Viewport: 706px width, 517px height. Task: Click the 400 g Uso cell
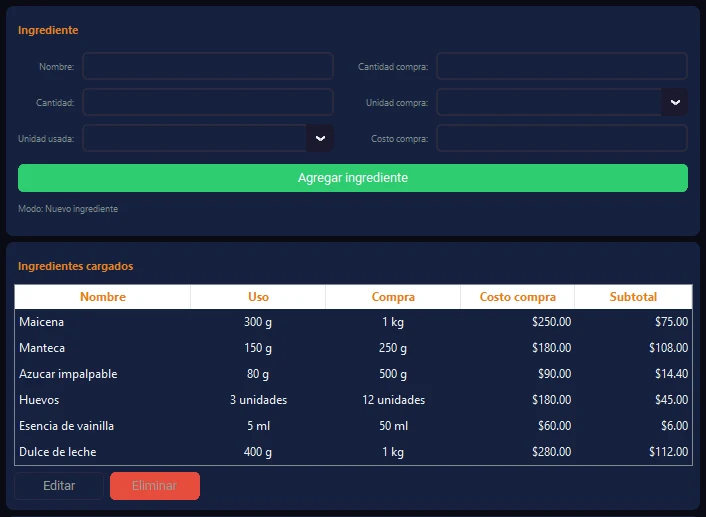click(258, 452)
